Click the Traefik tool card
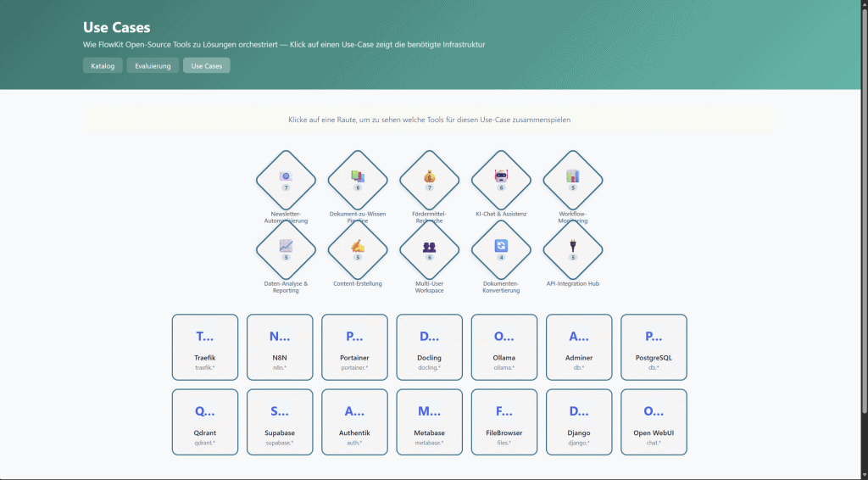The height and width of the screenshot is (480, 868). click(205, 347)
